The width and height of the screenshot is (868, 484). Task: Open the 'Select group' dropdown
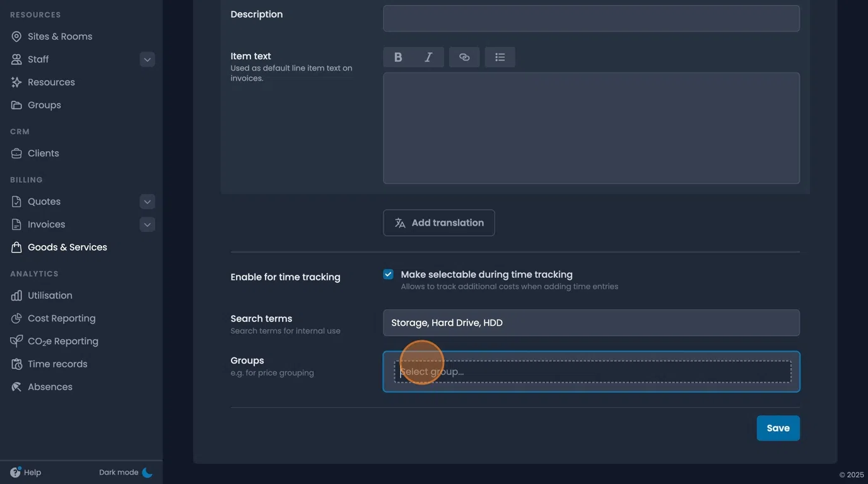pos(591,371)
